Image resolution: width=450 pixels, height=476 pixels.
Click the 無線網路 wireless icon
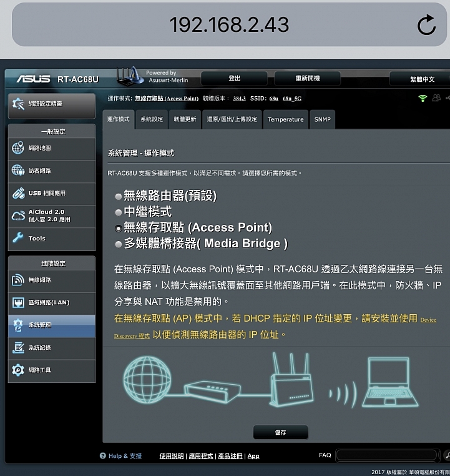tap(18, 280)
